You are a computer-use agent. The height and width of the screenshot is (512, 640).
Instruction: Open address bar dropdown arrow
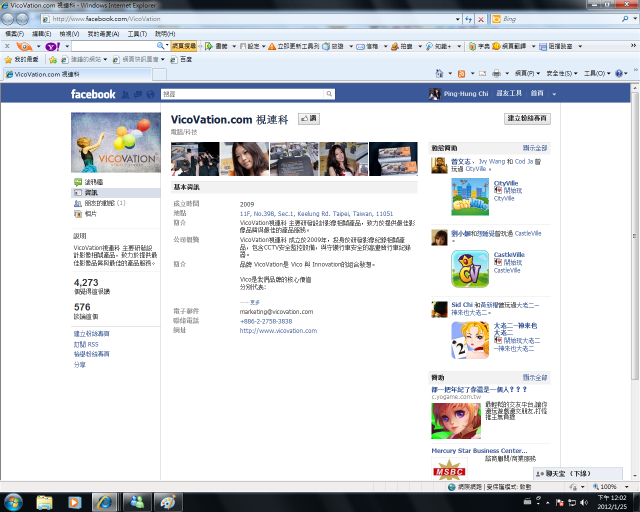pos(458,19)
